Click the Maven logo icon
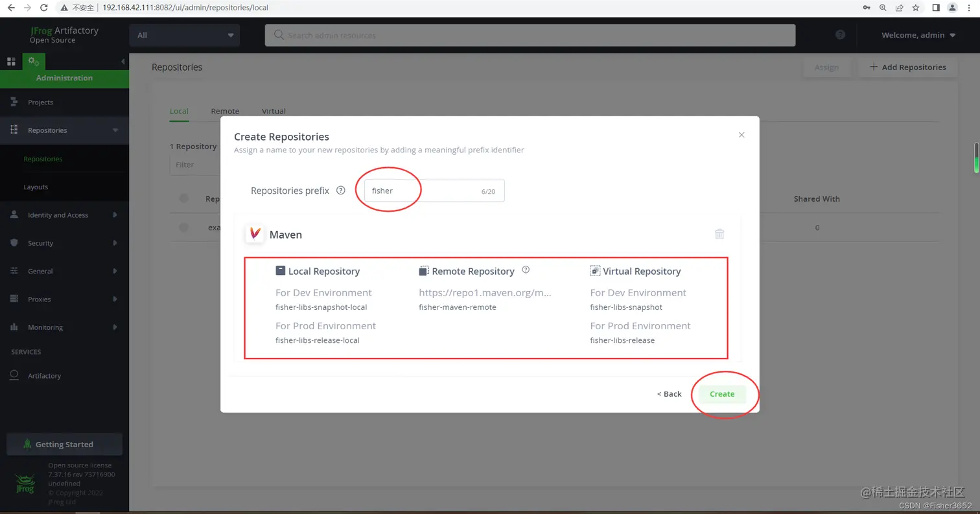Image resolution: width=980 pixels, height=514 pixels. 255,234
